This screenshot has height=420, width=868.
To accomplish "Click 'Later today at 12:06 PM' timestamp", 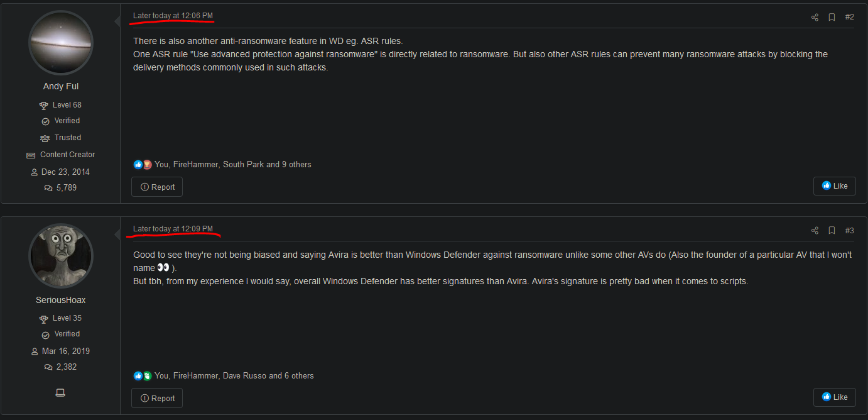I will coord(173,16).
